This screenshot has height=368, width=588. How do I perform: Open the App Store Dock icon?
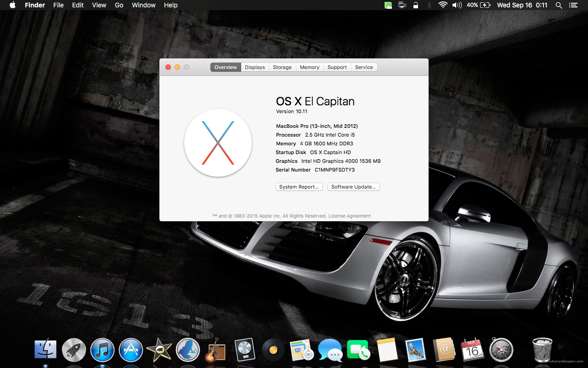[131, 351]
